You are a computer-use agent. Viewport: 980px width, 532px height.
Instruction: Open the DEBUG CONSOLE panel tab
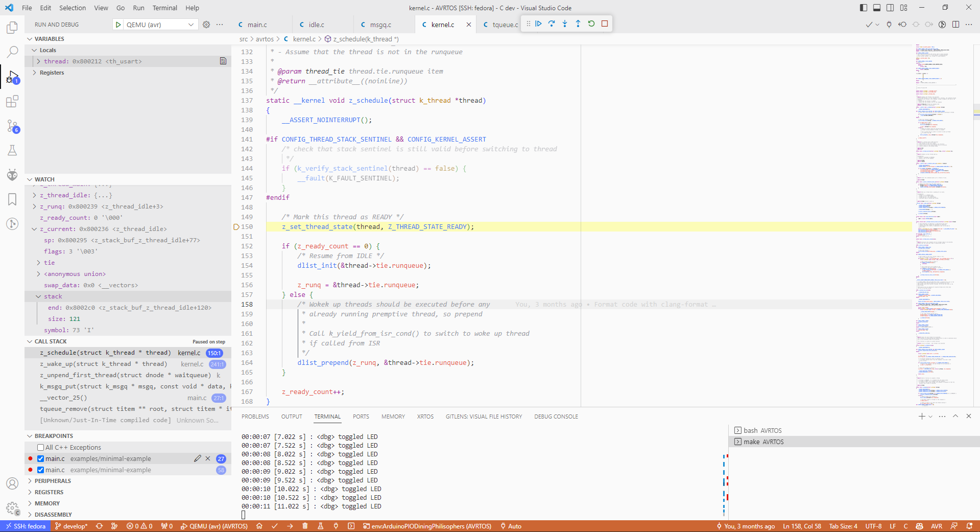(x=556, y=417)
